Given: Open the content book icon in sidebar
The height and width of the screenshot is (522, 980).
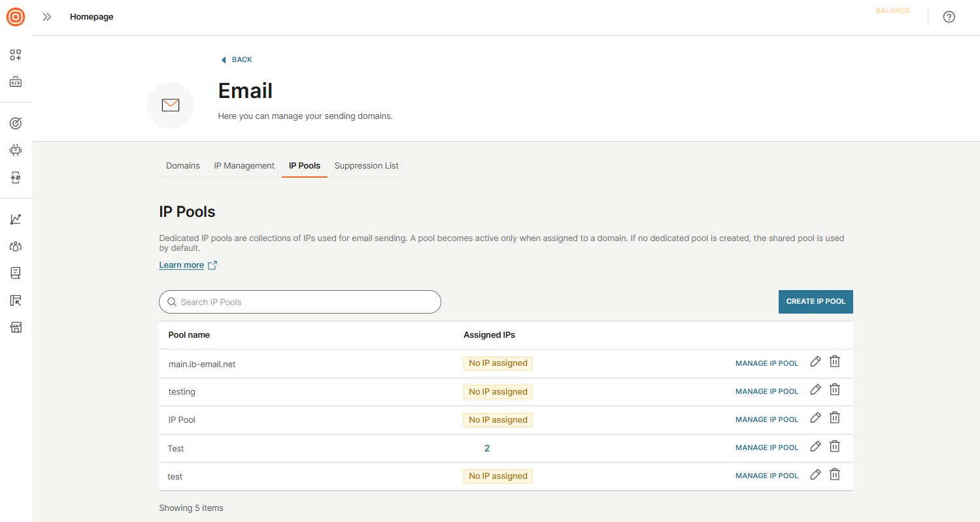Looking at the screenshot, I should click(16, 273).
